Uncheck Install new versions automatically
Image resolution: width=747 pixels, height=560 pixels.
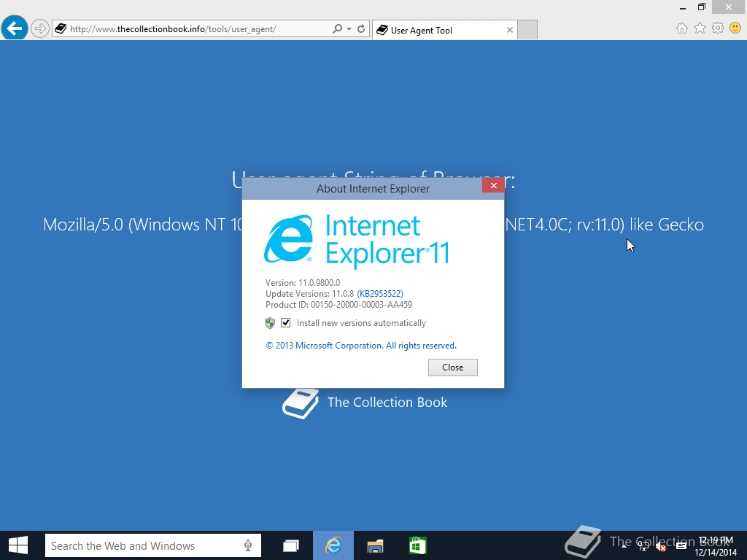point(286,323)
